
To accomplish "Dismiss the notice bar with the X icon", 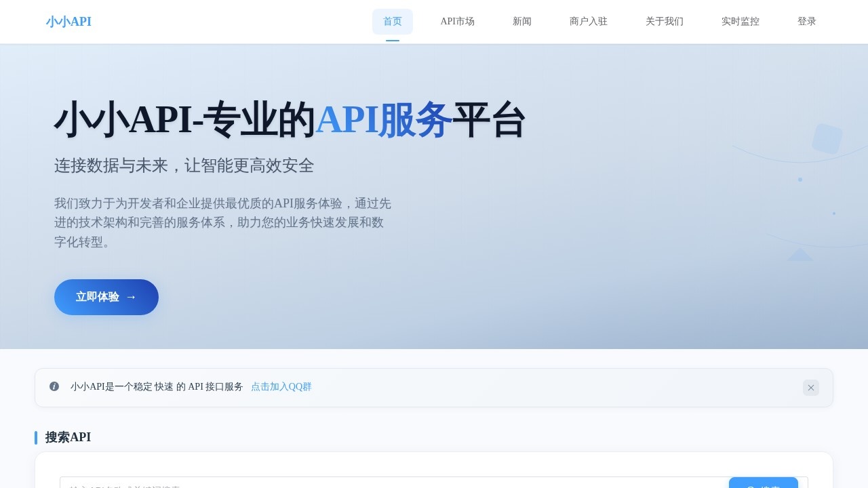I will point(810,388).
